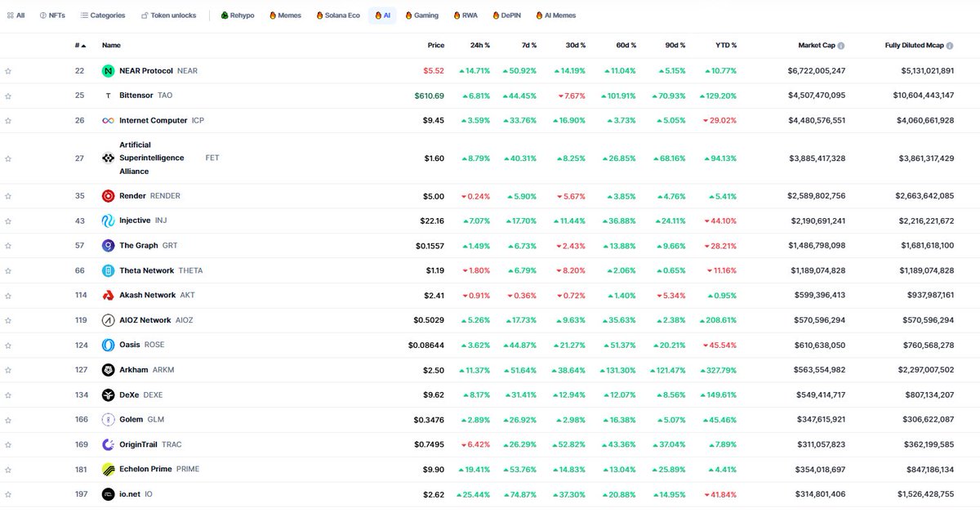
Task: Sort by 90d % column
Action: pyautogui.click(x=675, y=46)
